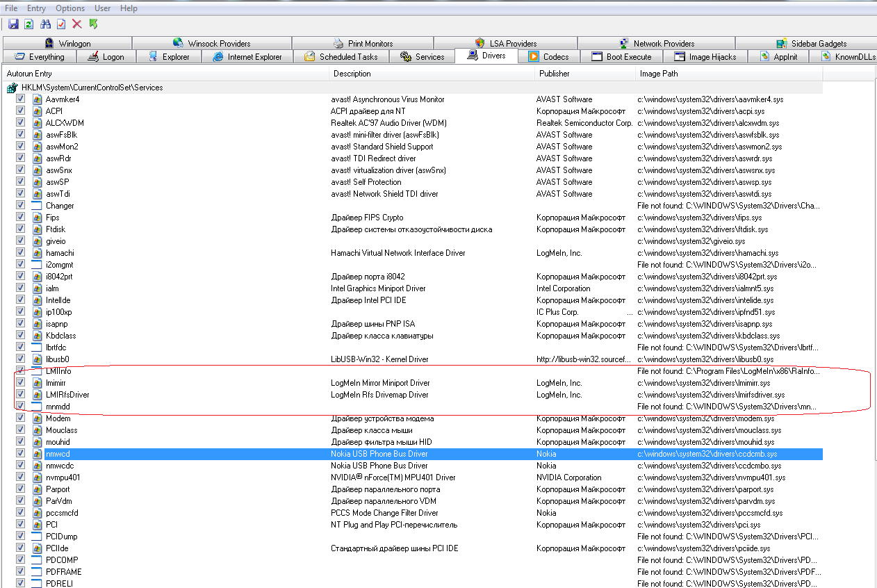Viewport: 877px width, 588px height.
Task: Click the file icon beside ip100xp
Action: click(x=38, y=312)
